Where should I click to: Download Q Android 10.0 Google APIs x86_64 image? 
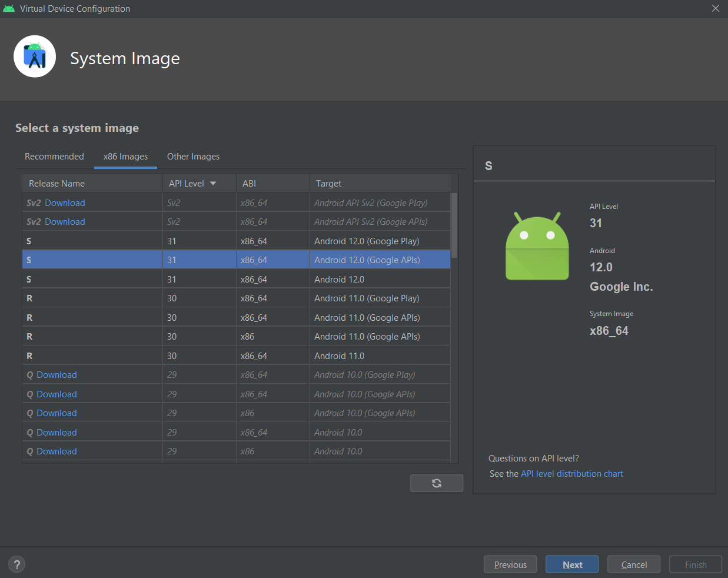coord(56,394)
